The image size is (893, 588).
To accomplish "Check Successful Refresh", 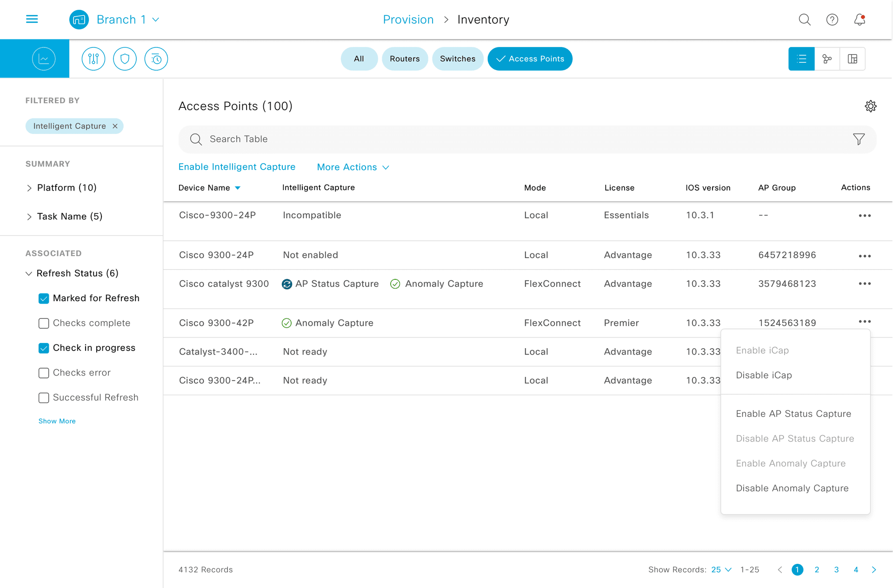I will (x=44, y=398).
